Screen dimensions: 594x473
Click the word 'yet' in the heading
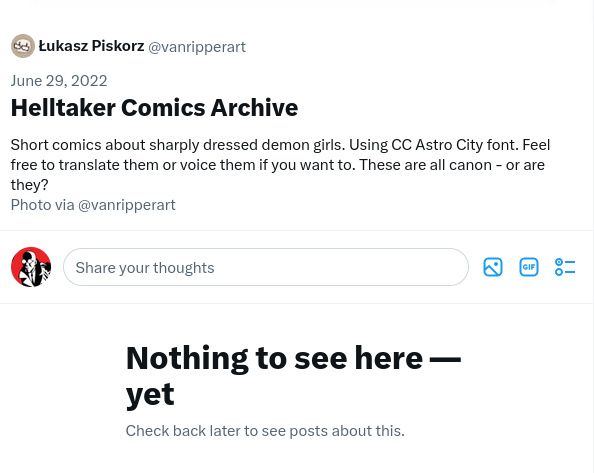point(150,395)
